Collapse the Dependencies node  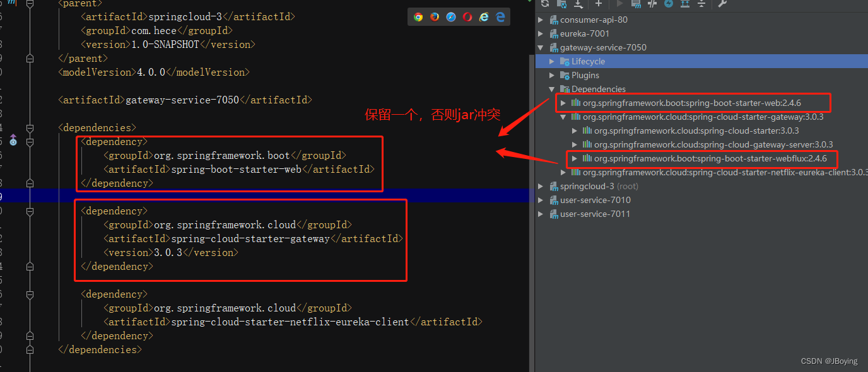(x=552, y=89)
